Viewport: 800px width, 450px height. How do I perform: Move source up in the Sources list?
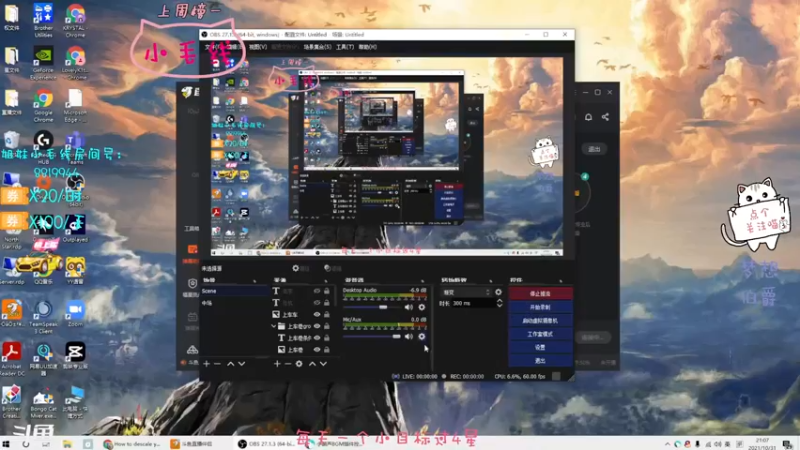312,364
